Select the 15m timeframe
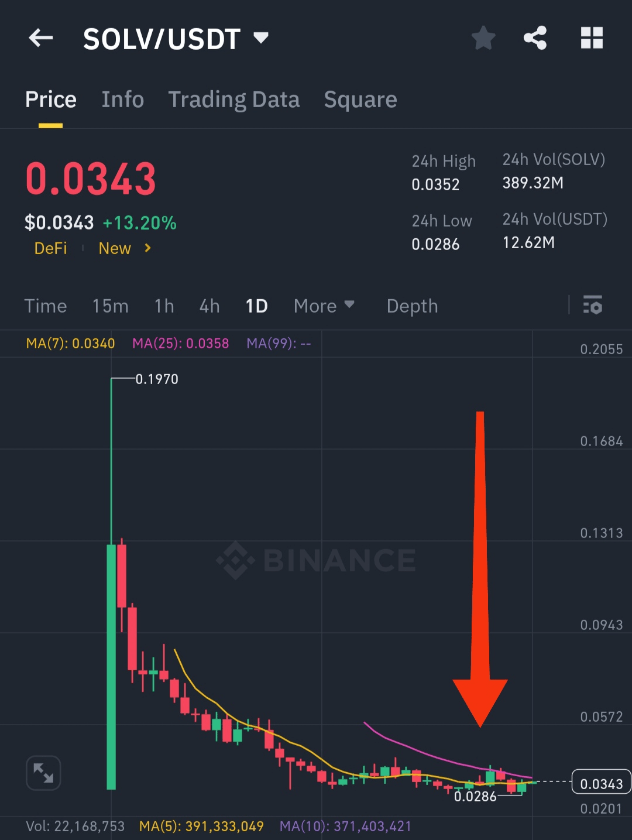 tap(110, 306)
